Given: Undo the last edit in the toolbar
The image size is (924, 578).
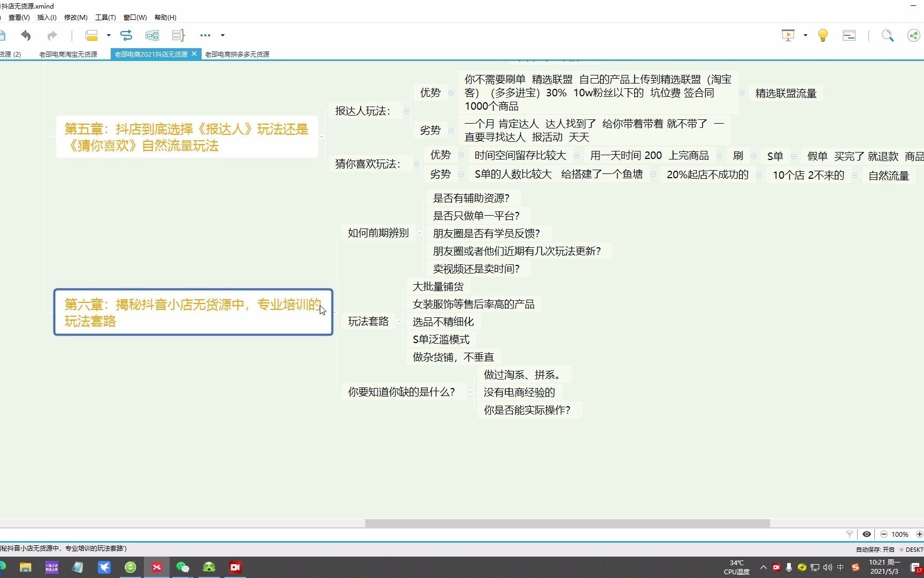Looking at the screenshot, I should [26, 35].
